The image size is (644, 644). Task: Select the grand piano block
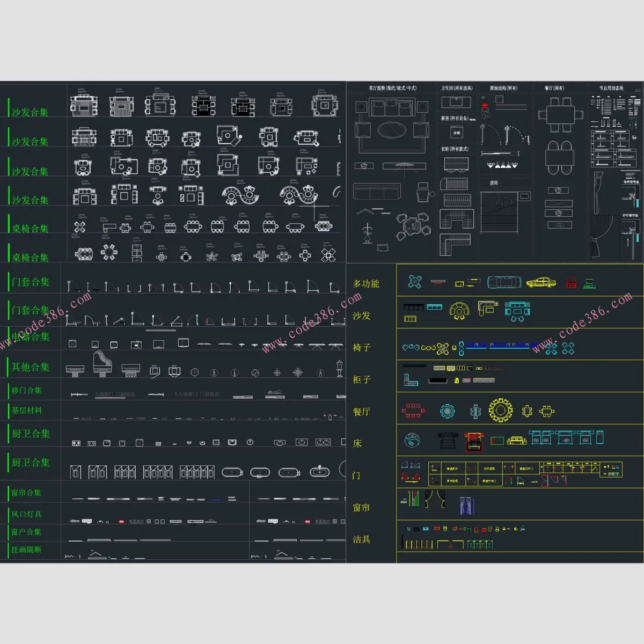coord(101,363)
